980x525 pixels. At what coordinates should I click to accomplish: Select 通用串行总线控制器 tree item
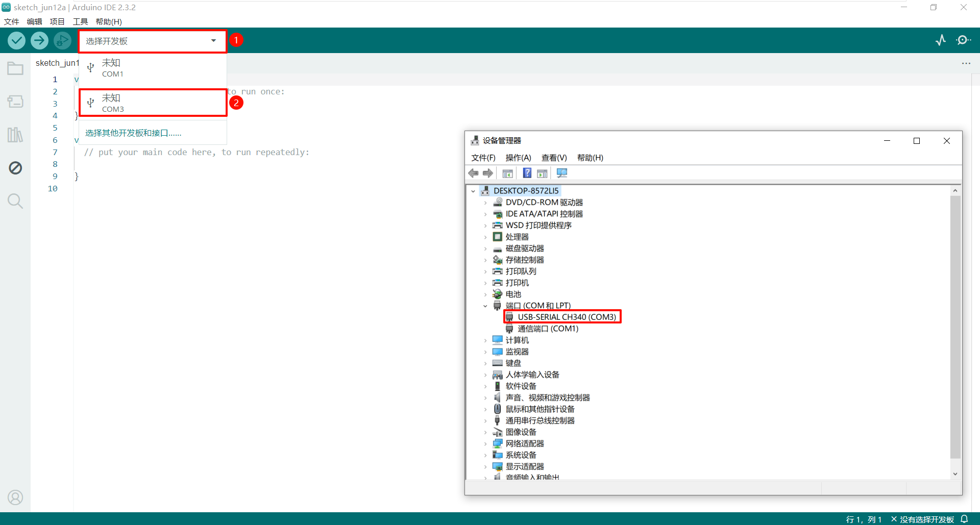[540, 420]
